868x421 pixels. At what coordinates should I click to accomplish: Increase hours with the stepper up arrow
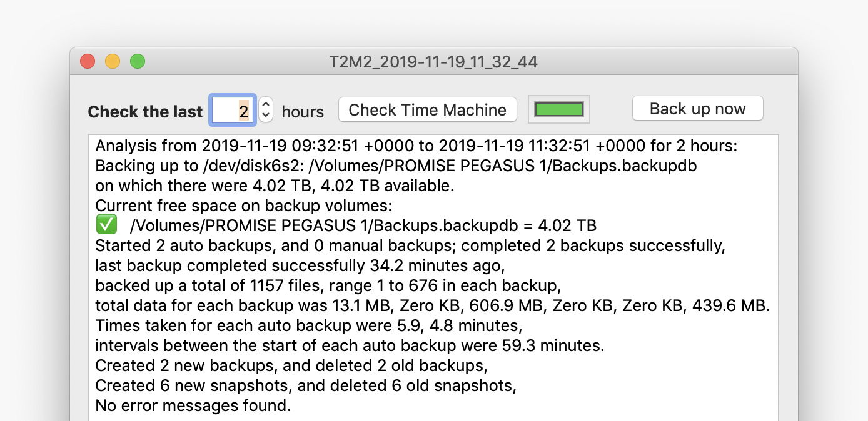pyautogui.click(x=266, y=105)
